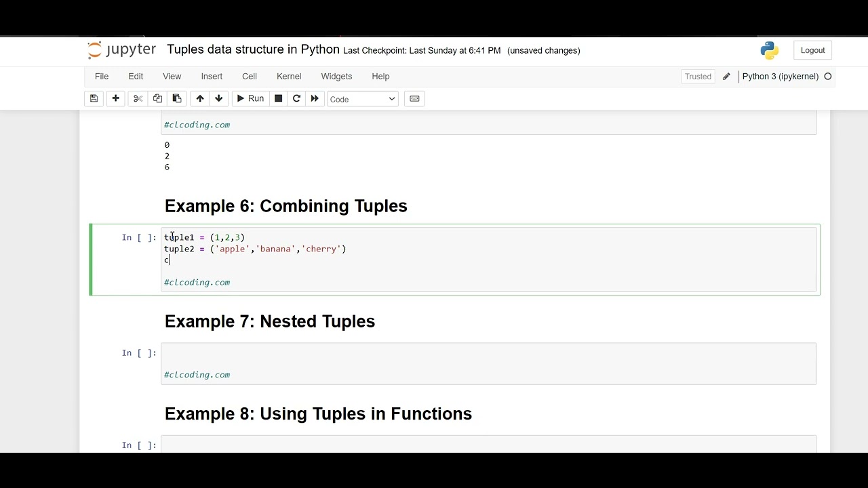Move selected cell up arrow

[200, 99]
